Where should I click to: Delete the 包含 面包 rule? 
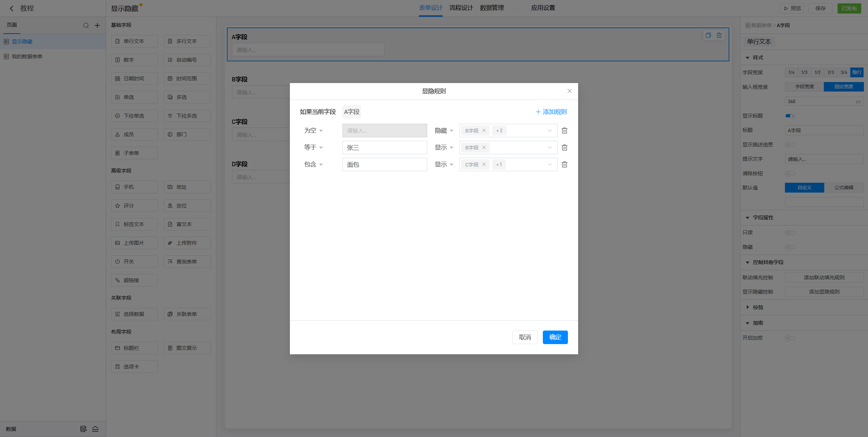coord(564,164)
